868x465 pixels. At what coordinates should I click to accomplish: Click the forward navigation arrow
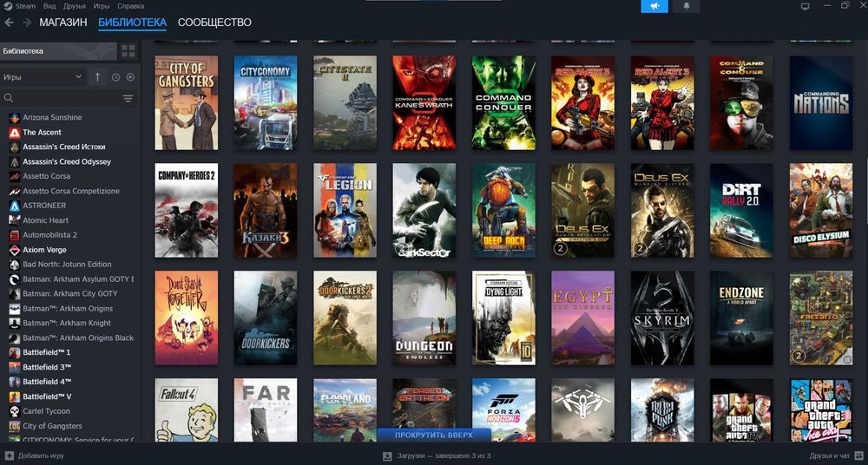tap(27, 23)
